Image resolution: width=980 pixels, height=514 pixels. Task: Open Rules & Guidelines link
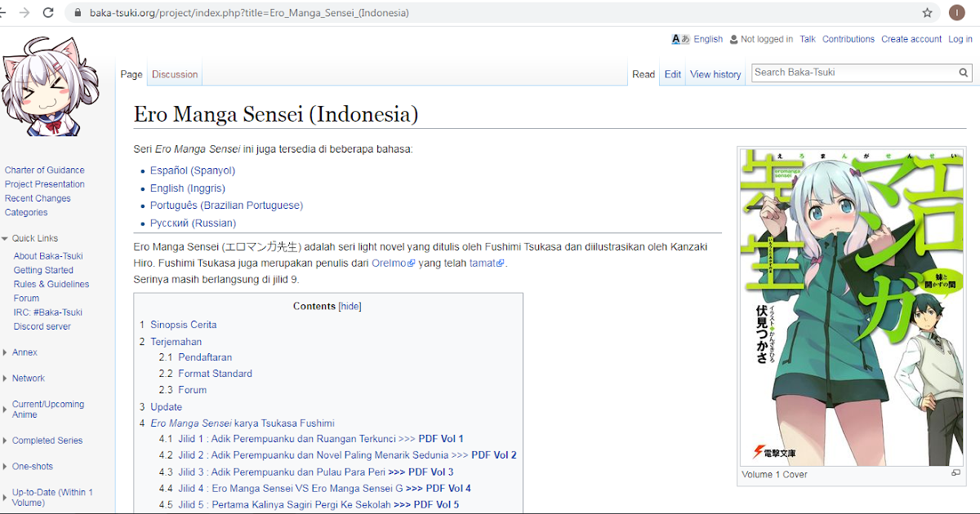[51, 284]
